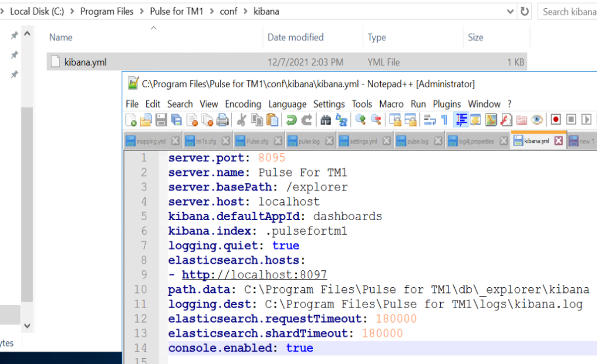This screenshot has height=364, width=597.
Task: Refresh the Explorer folder view
Action: tap(525, 12)
